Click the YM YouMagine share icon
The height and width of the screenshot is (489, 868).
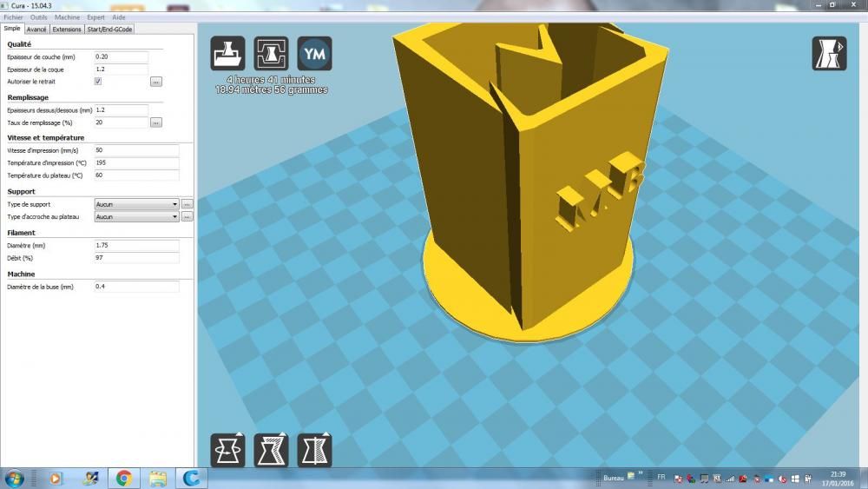314,54
